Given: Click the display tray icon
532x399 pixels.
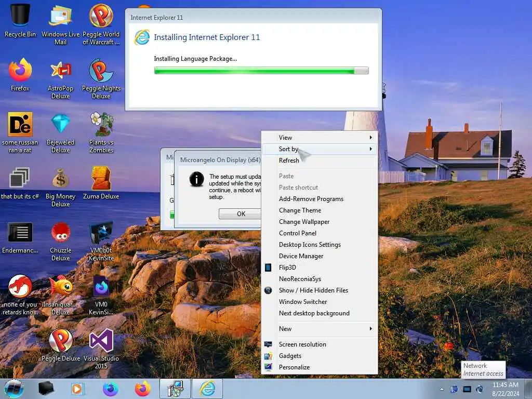Looking at the screenshot, I should (467, 389).
